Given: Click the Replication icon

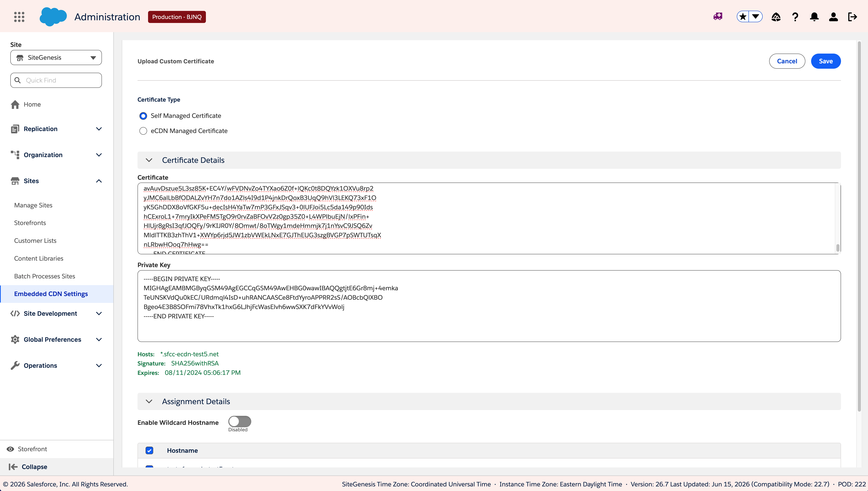Looking at the screenshot, I should (15, 129).
